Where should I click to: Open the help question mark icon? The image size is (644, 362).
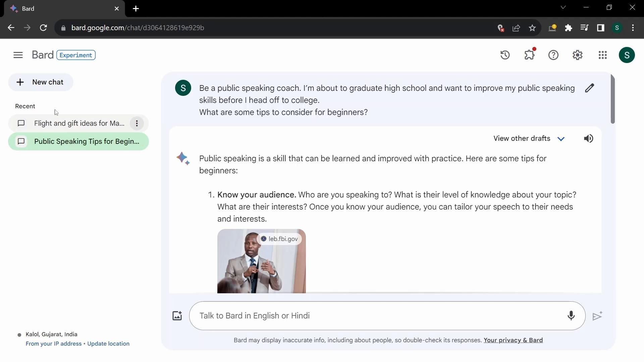pyautogui.click(x=553, y=55)
